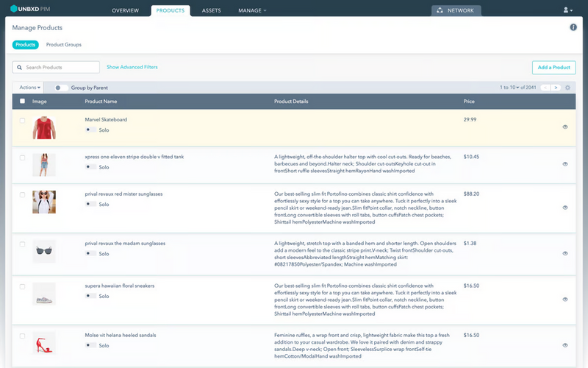Click the info icon beside Manage Products
This screenshot has width=588, height=368.
573,27
